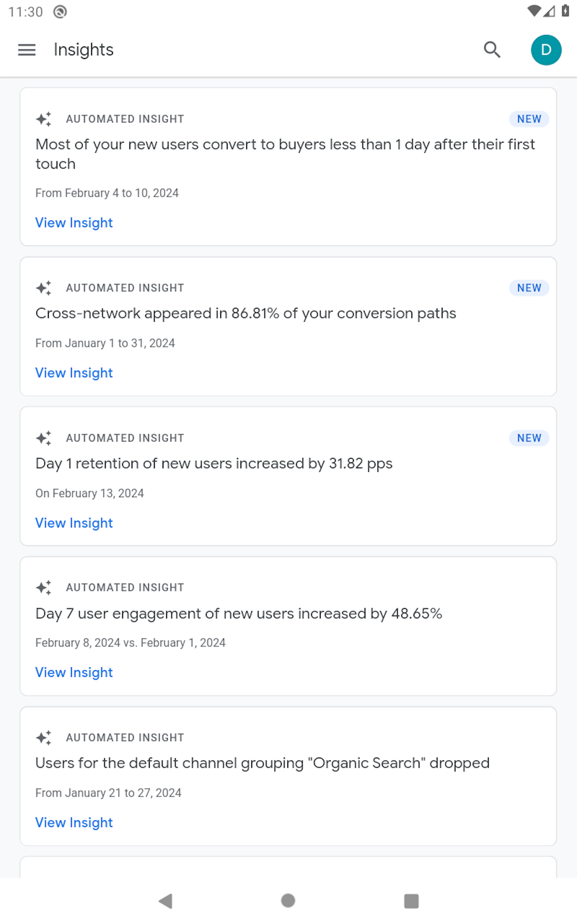
Task: View Insight for Cross-network conversion paths
Action: tap(74, 372)
